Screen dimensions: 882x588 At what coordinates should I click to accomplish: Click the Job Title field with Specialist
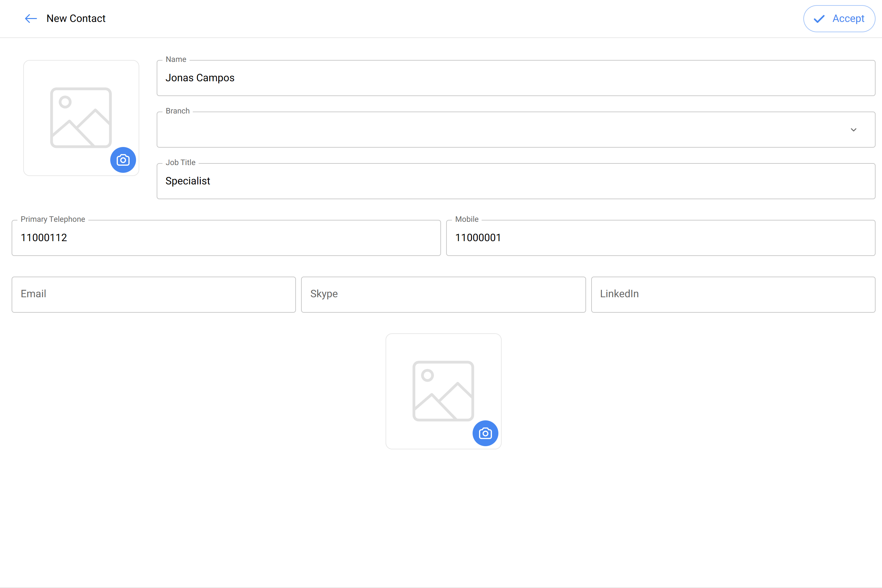[x=516, y=181]
